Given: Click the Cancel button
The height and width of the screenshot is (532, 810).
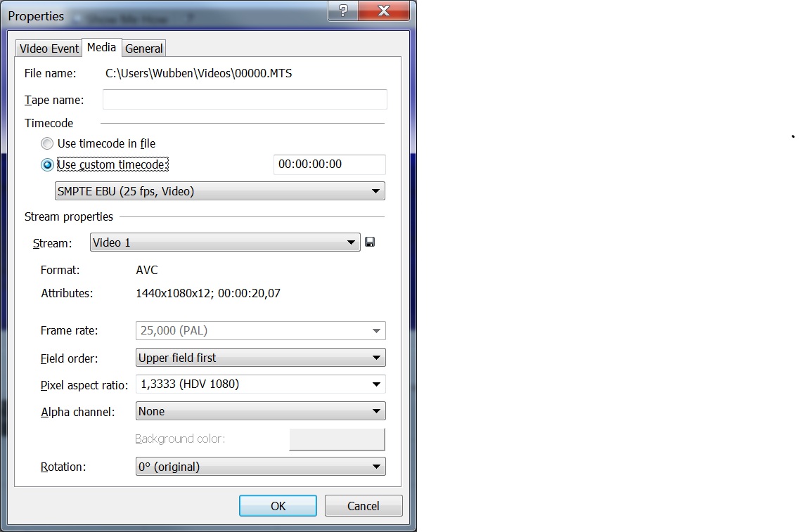Looking at the screenshot, I should click(363, 506).
